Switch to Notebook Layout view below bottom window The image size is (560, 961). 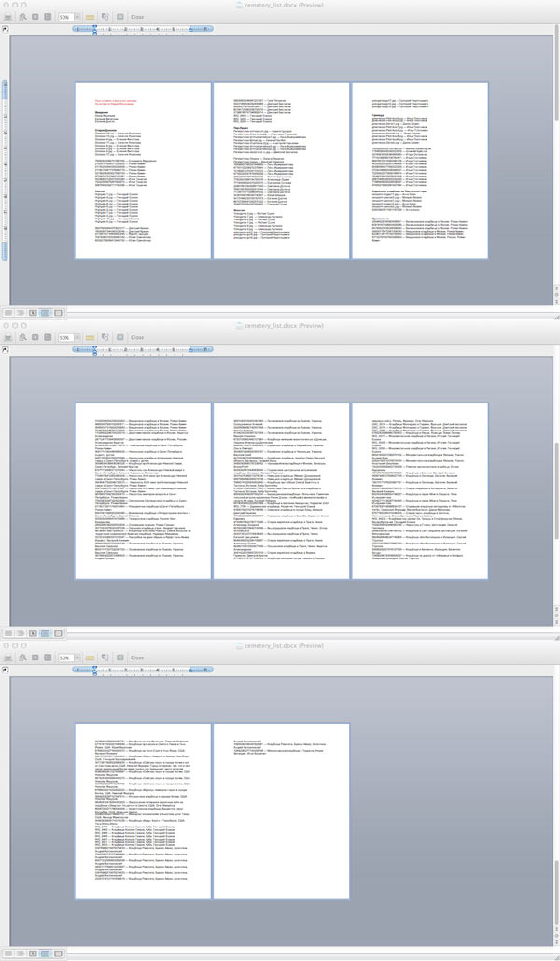58,953
